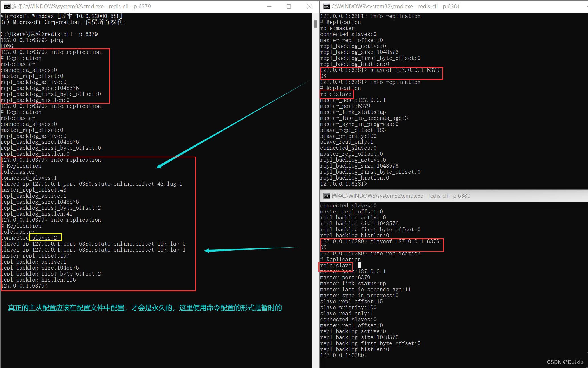Maximize the redis-cli 6379 window
The width and height of the screenshot is (588, 368).
[289, 6]
